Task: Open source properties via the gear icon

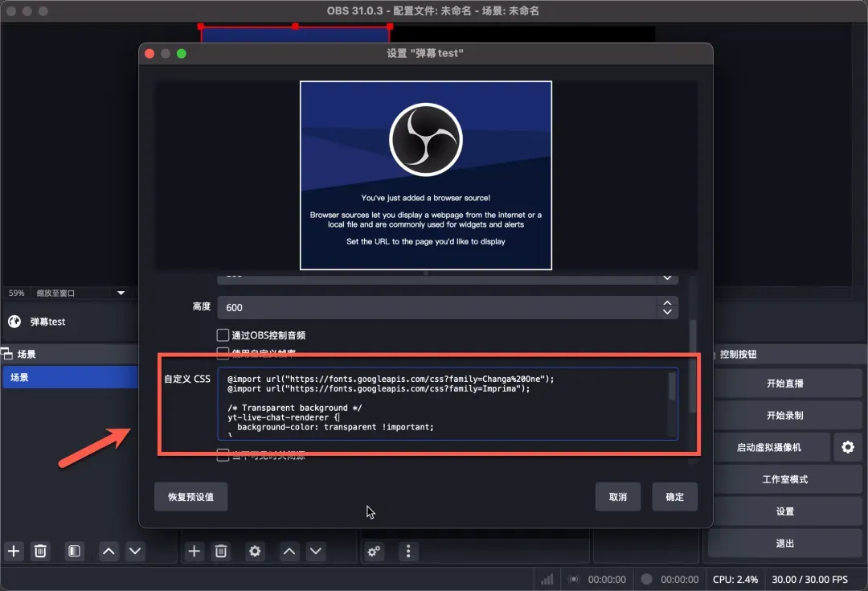Action: coord(255,551)
